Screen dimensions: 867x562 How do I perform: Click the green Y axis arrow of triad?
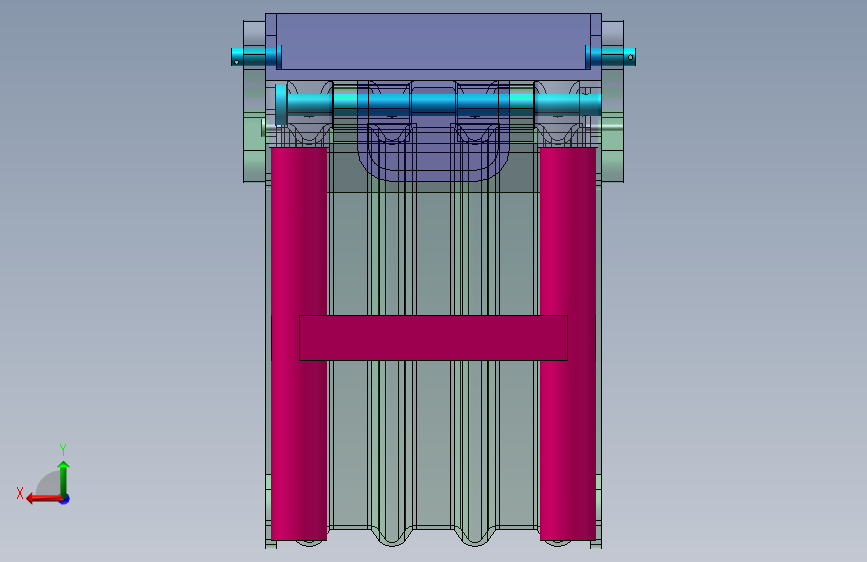pos(64,478)
